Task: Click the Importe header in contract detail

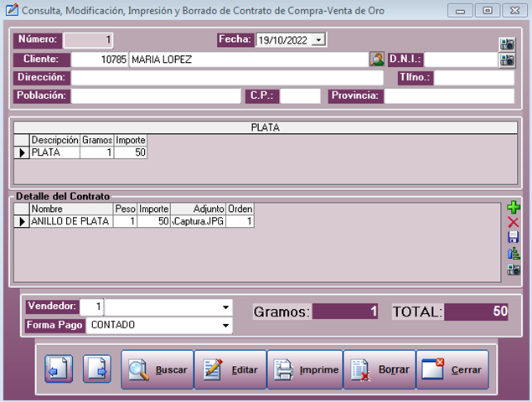Action: click(x=153, y=209)
